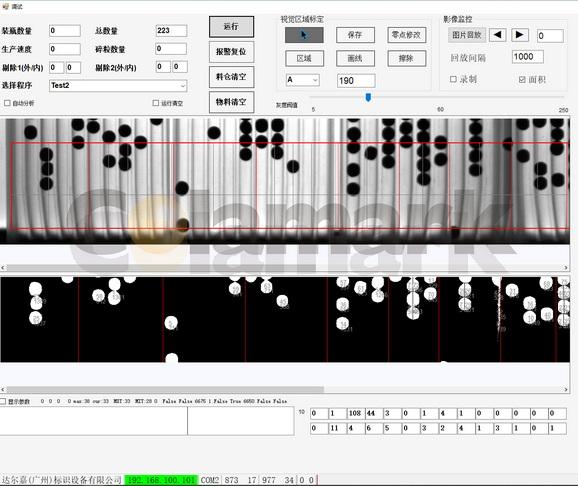Click the gray threshold slider handle
The height and width of the screenshot is (486, 578).
[x=368, y=97]
